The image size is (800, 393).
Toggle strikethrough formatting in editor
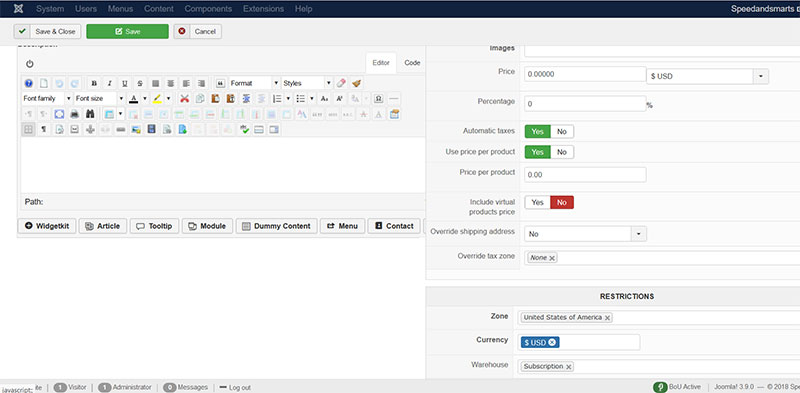pyautogui.click(x=140, y=83)
